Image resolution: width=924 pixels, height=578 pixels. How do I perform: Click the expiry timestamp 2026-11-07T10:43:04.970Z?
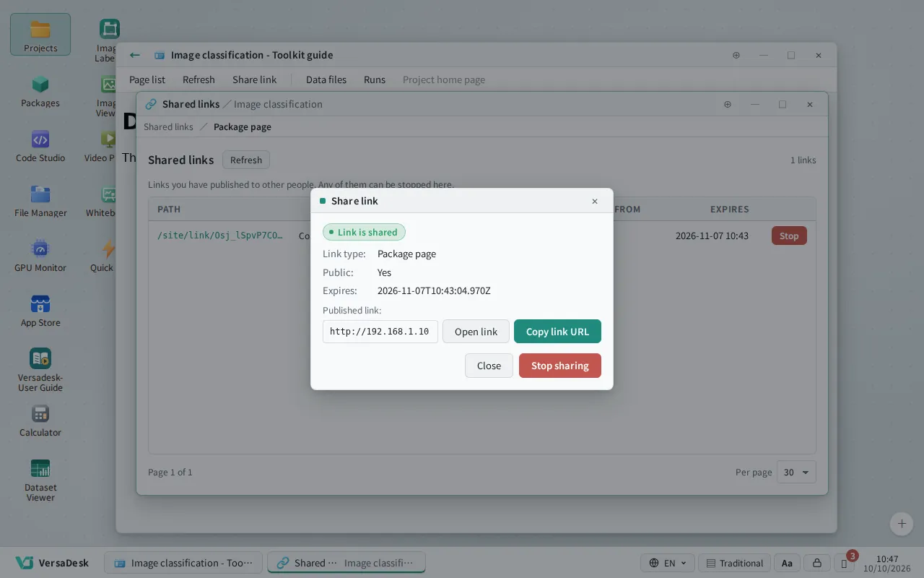tap(434, 290)
